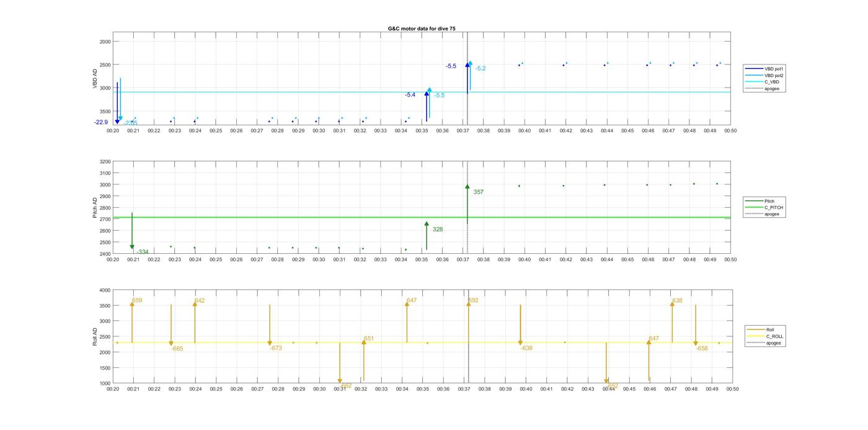Click the '-665' roll value label
Screen dimensions: 868x430
click(177, 348)
